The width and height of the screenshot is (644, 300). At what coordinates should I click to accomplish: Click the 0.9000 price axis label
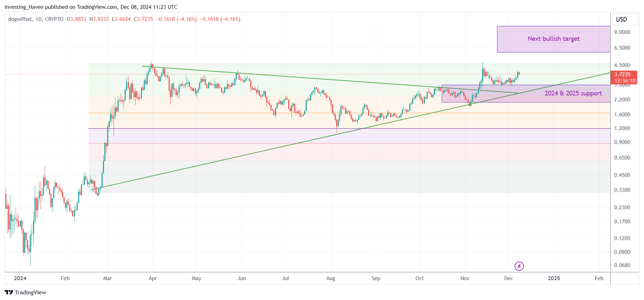click(622, 142)
